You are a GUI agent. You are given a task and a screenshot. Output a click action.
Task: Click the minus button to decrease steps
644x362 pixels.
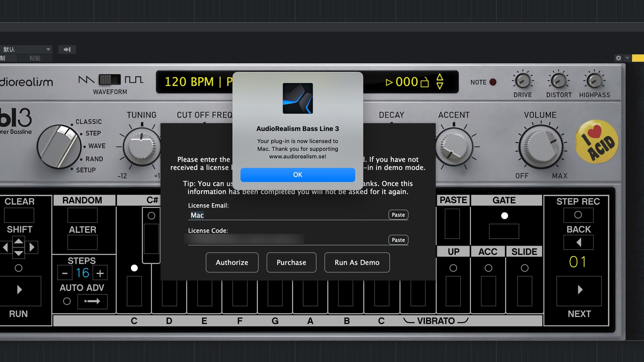[65, 273]
